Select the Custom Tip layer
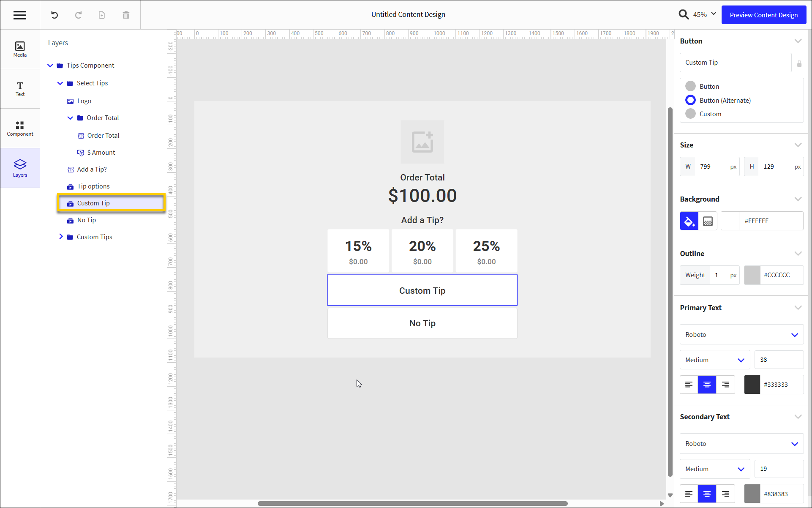The image size is (812, 508). tap(111, 203)
